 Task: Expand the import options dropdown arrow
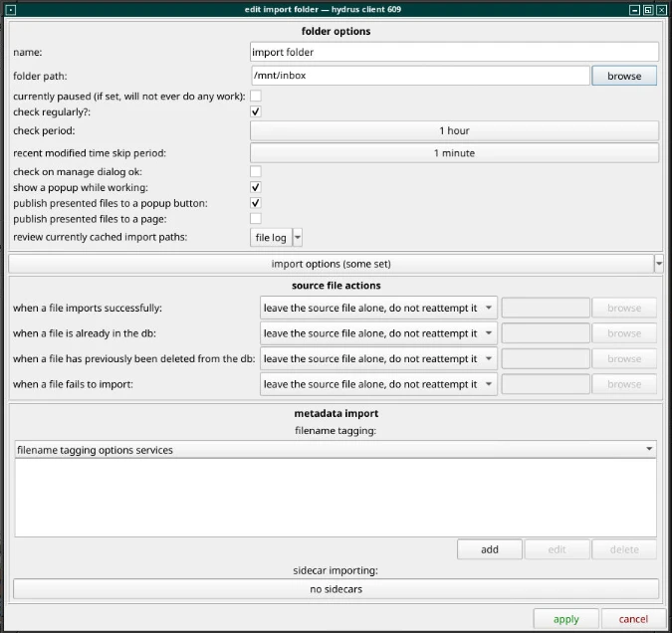click(658, 264)
